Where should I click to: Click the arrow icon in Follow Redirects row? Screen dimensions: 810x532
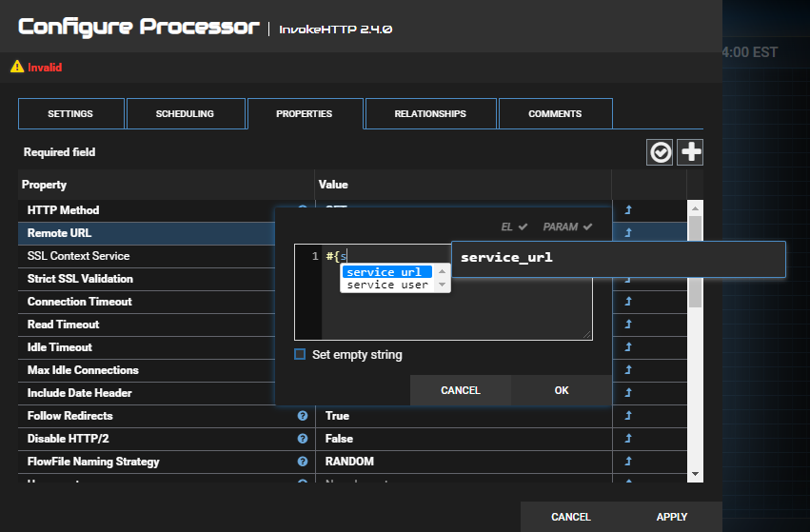[x=628, y=415]
